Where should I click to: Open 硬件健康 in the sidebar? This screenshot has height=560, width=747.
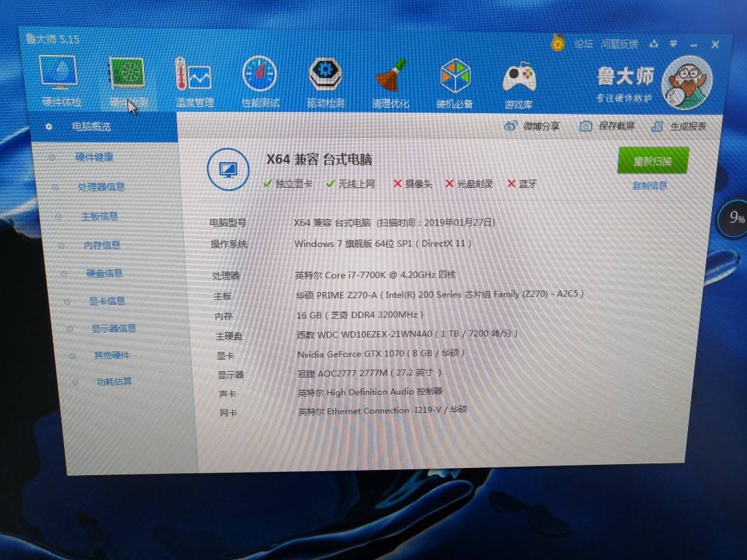click(94, 157)
